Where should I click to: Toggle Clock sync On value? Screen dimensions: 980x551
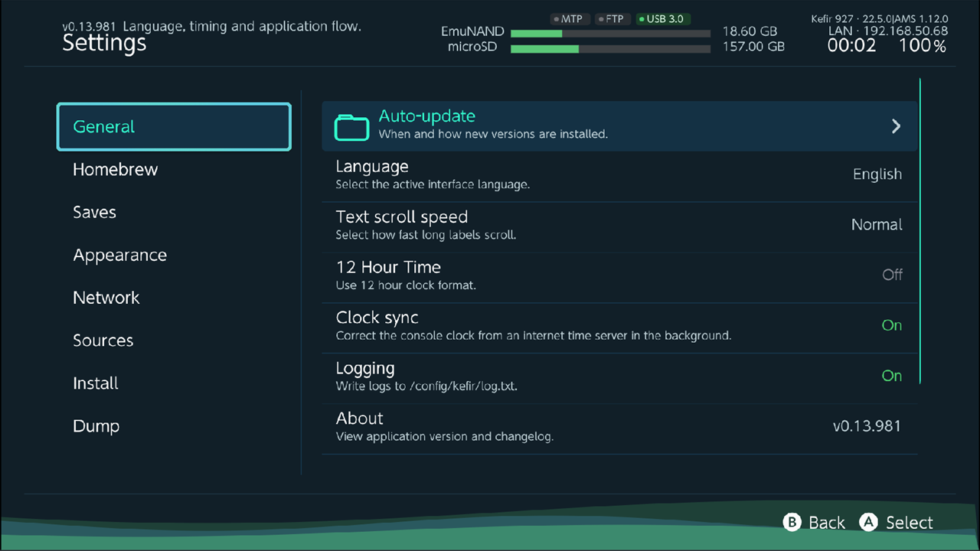point(892,325)
